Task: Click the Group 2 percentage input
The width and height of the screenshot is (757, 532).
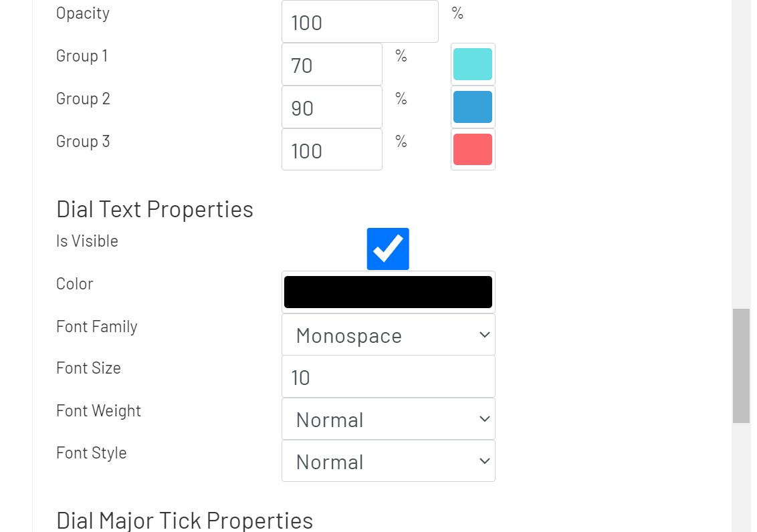Action: pyautogui.click(x=332, y=108)
